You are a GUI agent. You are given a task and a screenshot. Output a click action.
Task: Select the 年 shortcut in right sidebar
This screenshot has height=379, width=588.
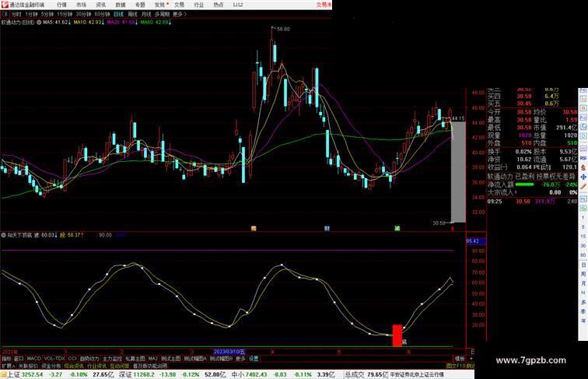click(583, 321)
